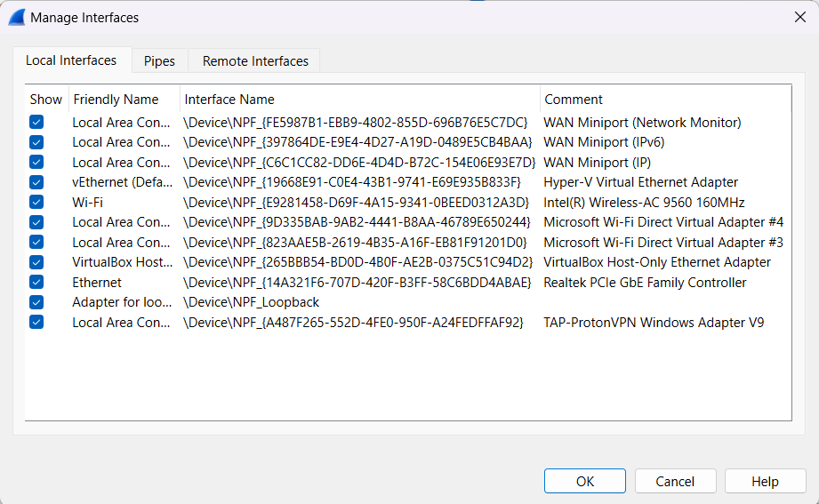Click the Interface Name column header
819x504 pixels.
(229, 100)
